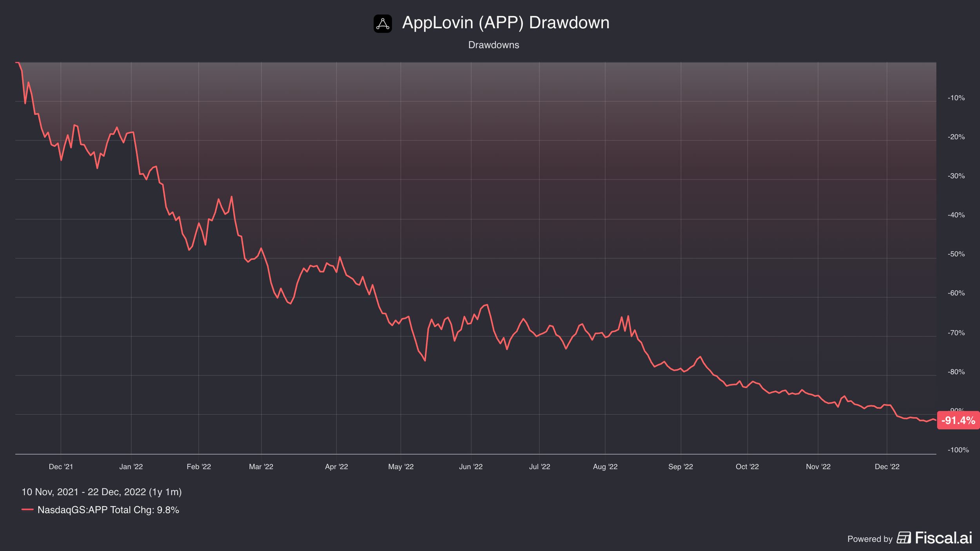The width and height of the screenshot is (980, 551).
Task: Click the "Powered by" text
Action: 870,539
